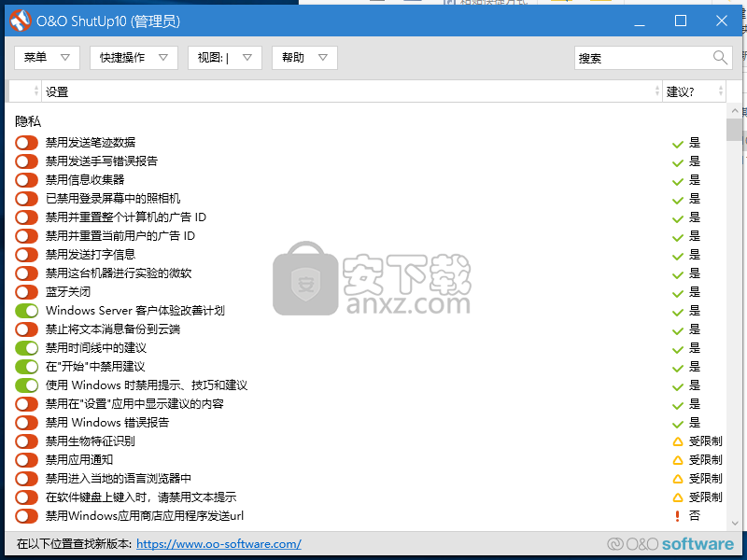Select the 禁用 Windows 错误报告 label

pos(107,423)
